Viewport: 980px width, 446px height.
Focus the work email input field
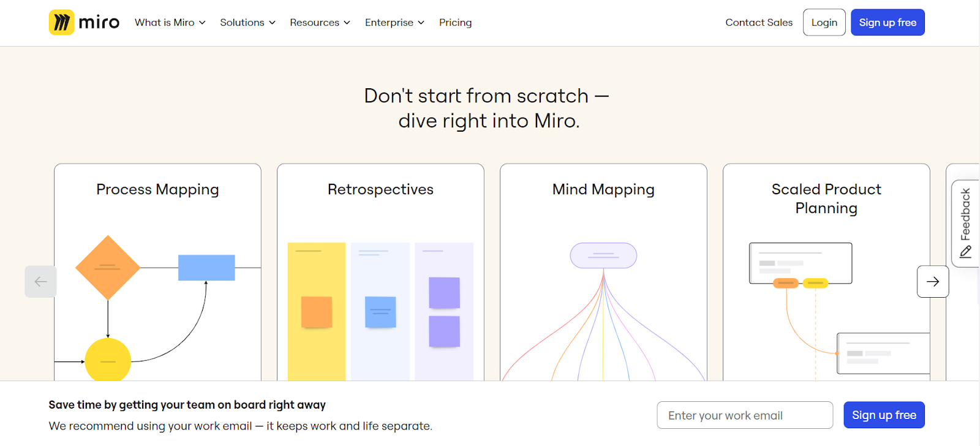745,415
